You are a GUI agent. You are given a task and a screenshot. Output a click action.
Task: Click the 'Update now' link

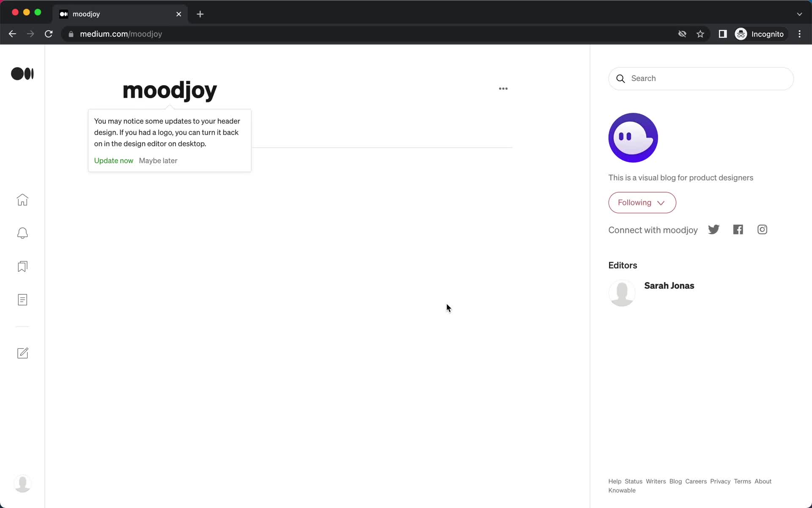click(114, 160)
